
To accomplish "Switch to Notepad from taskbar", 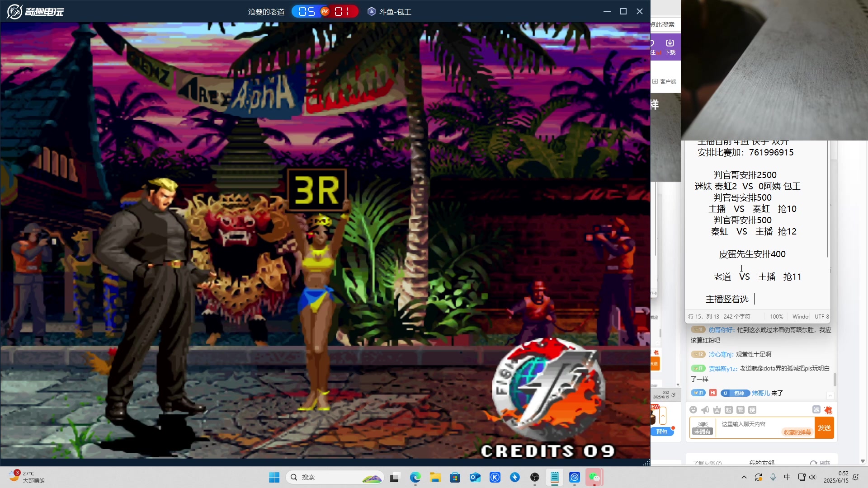I will tap(554, 477).
